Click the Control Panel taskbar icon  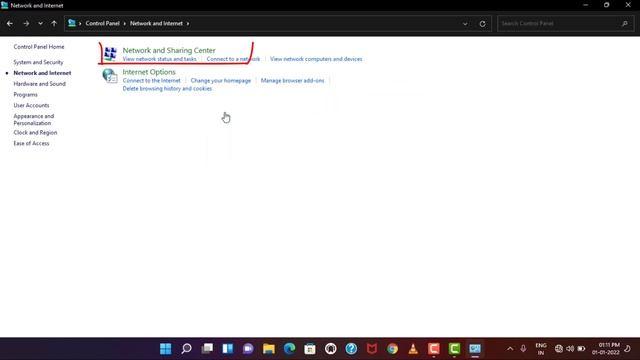point(475,349)
